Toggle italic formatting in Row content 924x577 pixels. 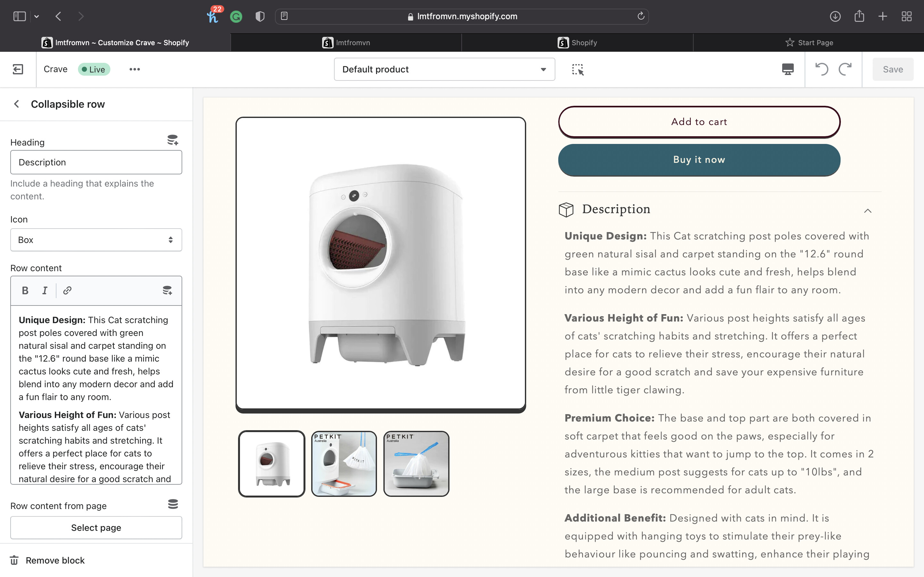[x=45, y=290]
